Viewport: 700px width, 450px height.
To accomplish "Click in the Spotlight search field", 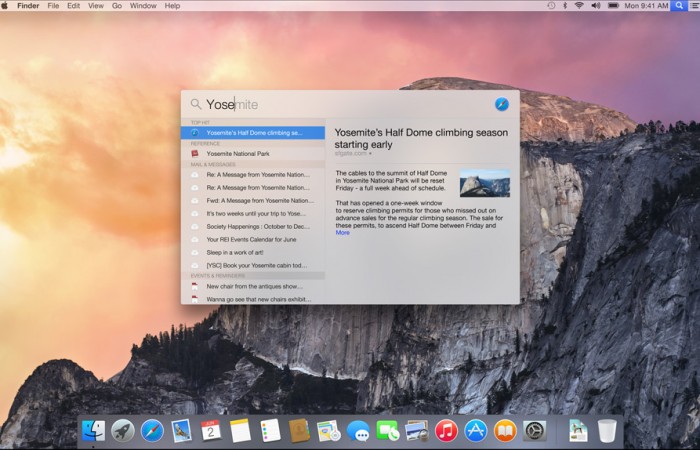I will click(340, 104).
